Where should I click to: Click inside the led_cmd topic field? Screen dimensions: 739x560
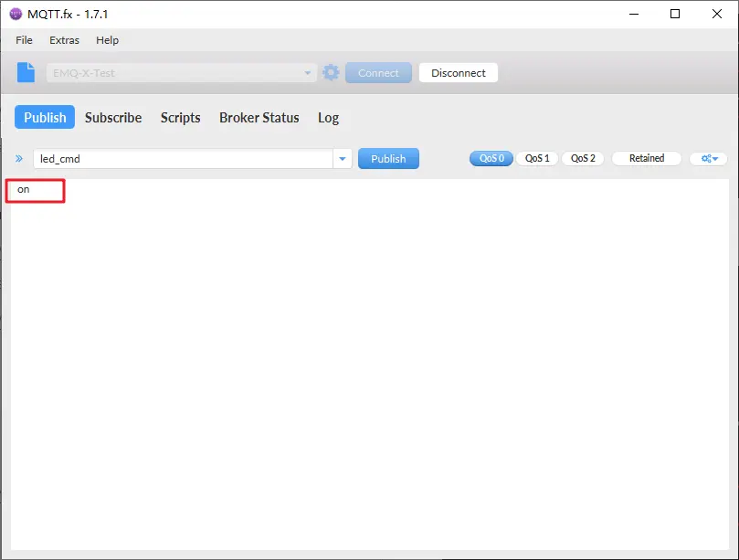pos(183,159)
